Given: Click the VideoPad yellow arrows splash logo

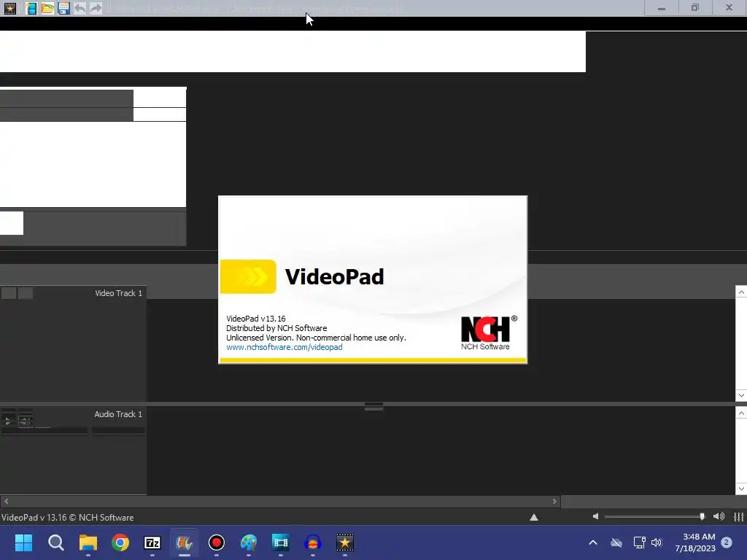Looking at the screenshot, I should (x=248, y=276).
